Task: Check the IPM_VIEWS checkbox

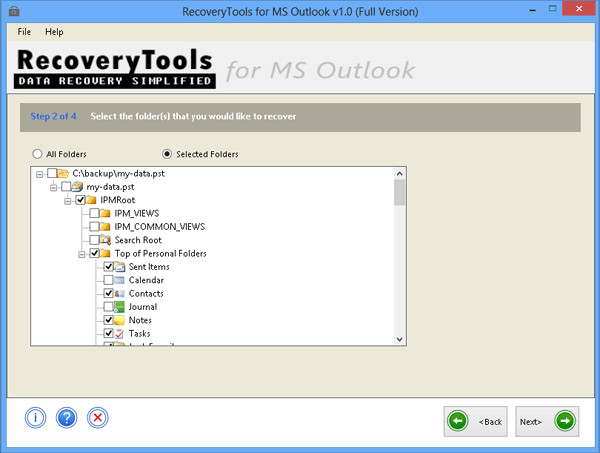Action: (x=94, y=213)
